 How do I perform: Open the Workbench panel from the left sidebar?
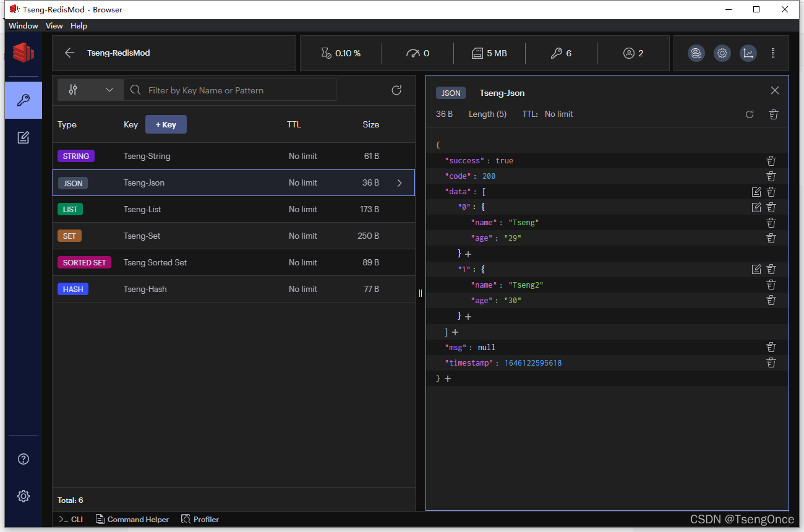[x=23, y=137]
